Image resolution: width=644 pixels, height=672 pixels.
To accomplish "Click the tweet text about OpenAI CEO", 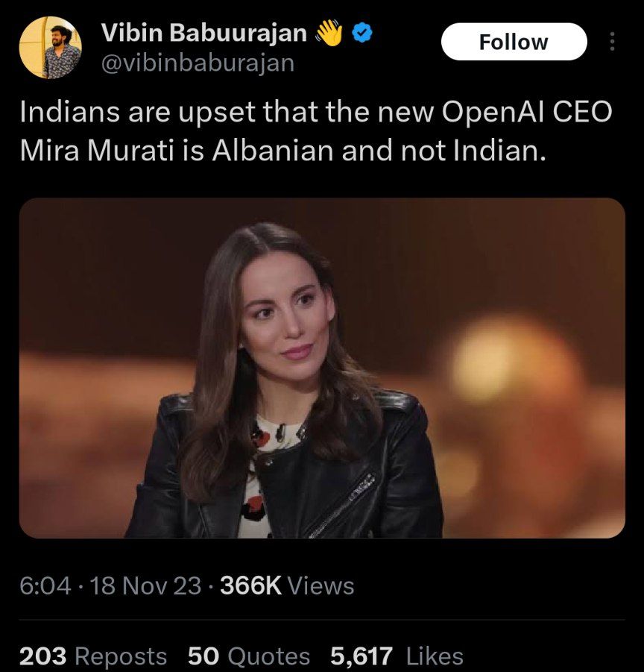I will click(316, 131).
